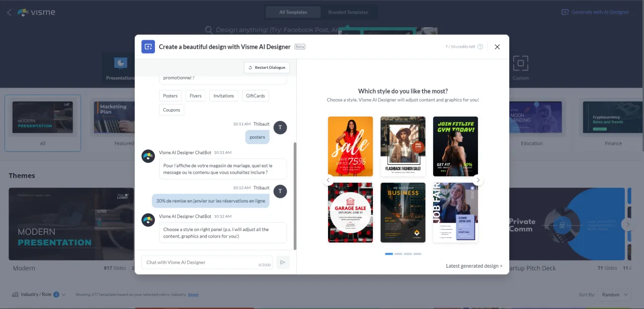Click the Themes section heading
Viewport: 644px width, 309px height.
(22, 175)
